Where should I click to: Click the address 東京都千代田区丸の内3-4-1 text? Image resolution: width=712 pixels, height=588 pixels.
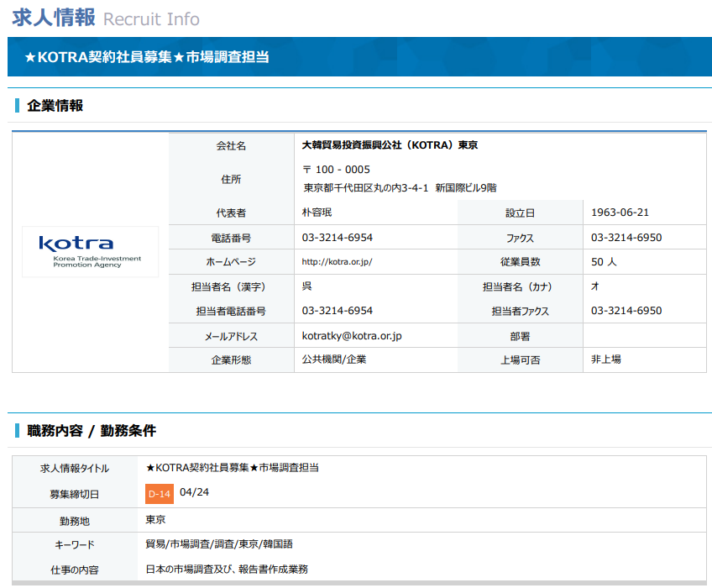pos(400,187)
